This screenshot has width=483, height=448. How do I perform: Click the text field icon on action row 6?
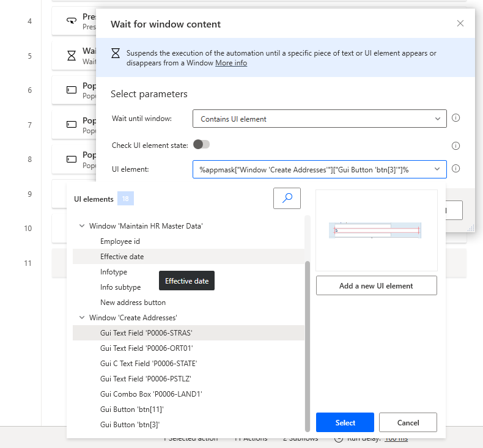(x=72, y=90)
